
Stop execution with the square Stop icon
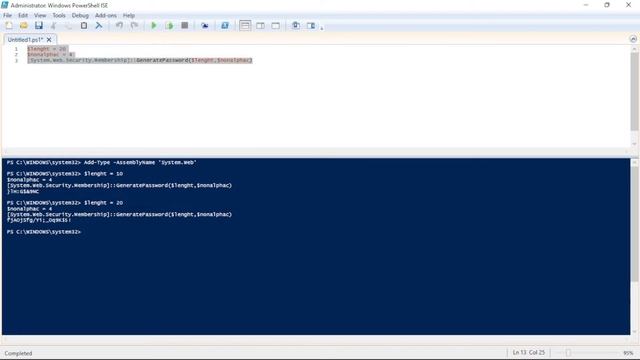tap(184, 26)
